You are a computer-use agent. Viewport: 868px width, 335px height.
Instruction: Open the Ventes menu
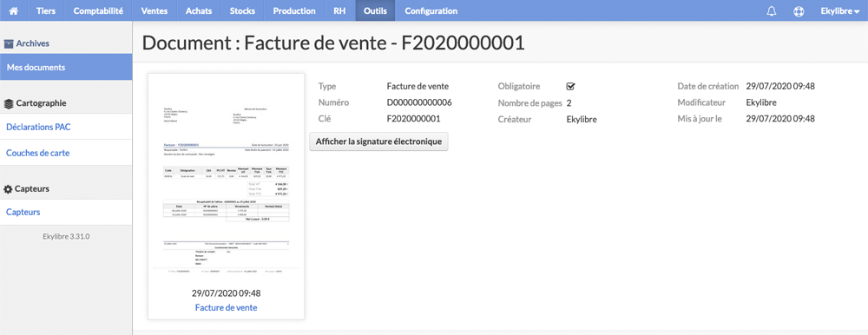pos(154,10)
